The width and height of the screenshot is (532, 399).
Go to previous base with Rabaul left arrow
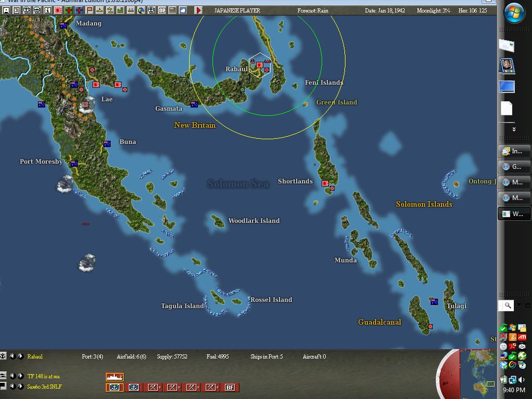13,356
